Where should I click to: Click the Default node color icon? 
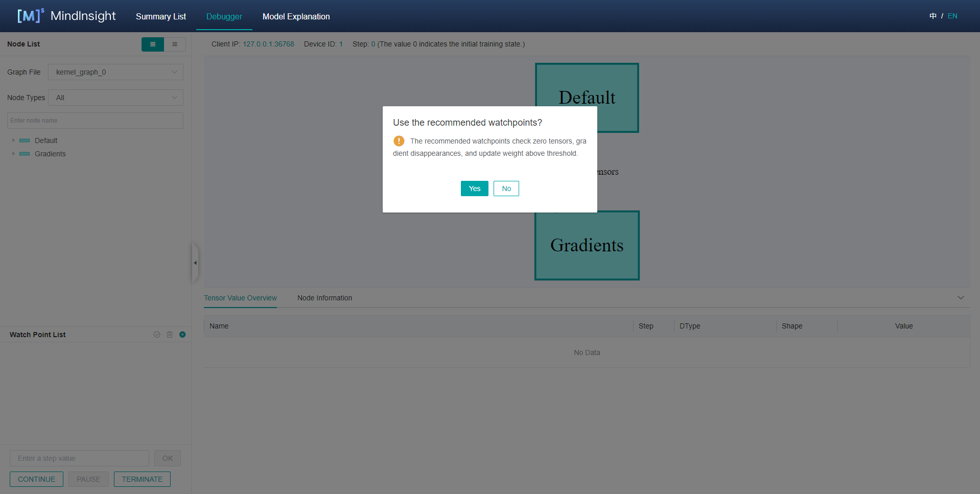click(25, 140)
